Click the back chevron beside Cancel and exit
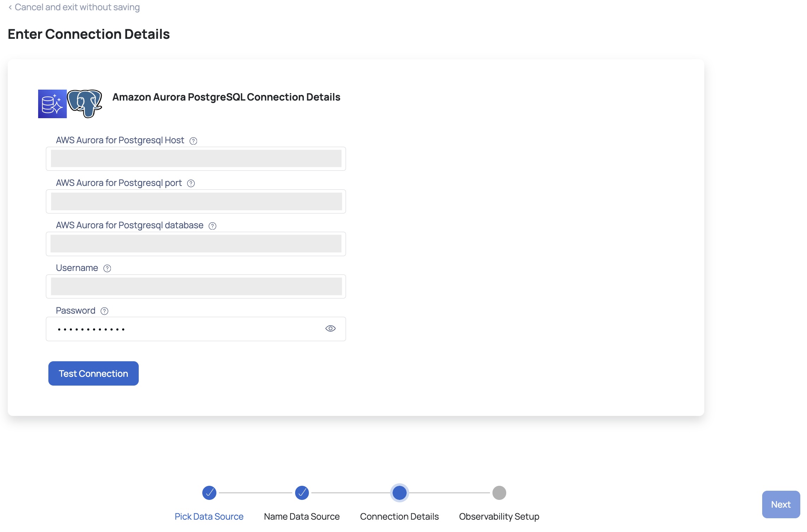Image resolution: width=807 pixels, height=532 pixels. [10, 7]
